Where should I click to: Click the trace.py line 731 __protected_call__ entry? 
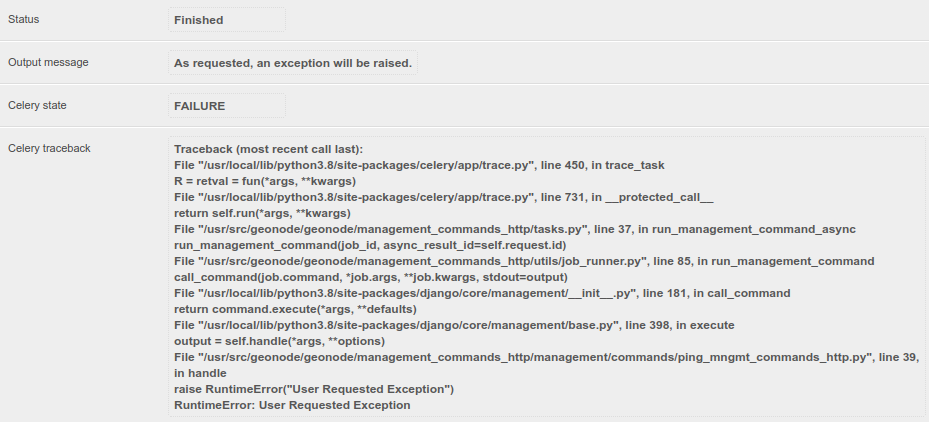point(443,197)
